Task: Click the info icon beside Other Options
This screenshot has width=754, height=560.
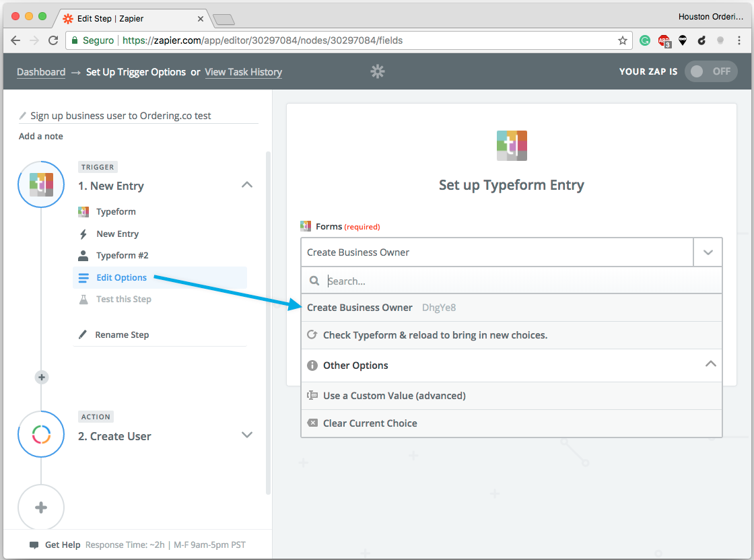Action: point(312,365)
